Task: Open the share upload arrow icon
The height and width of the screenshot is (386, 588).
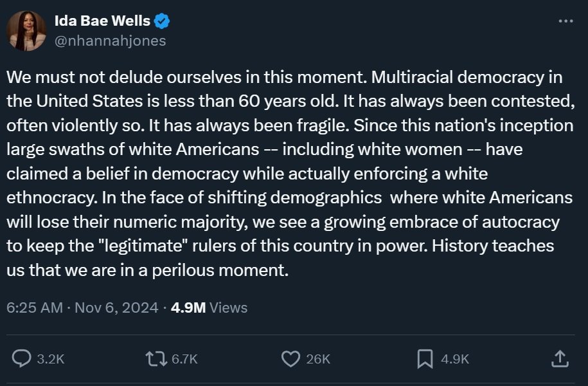Action: click(559, 358)
